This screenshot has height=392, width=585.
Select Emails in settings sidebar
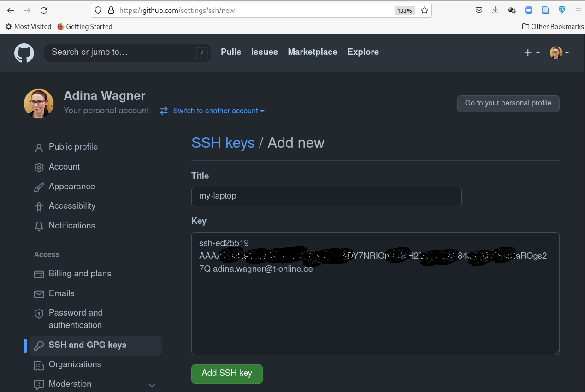(61, 293)
